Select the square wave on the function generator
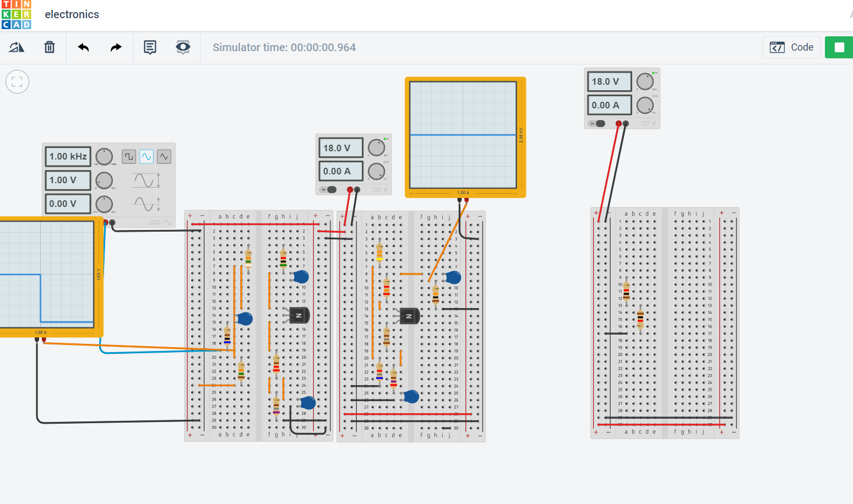The width and height of the screenshot is (853, 504). click(128, 156)
